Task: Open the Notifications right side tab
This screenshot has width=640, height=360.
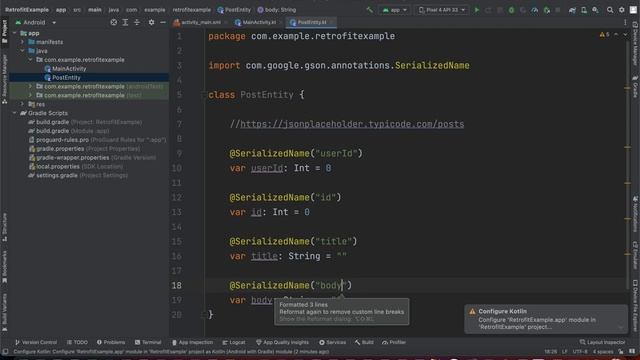Action: click(636, 214)
